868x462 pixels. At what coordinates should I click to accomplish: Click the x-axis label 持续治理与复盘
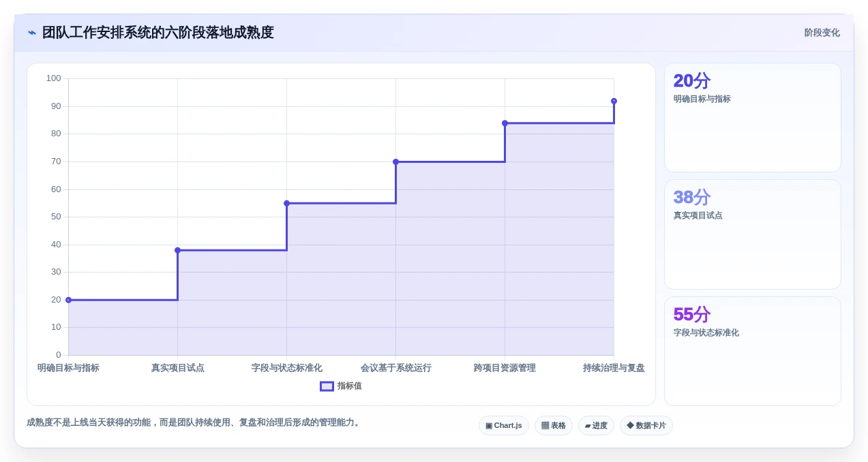614,368
